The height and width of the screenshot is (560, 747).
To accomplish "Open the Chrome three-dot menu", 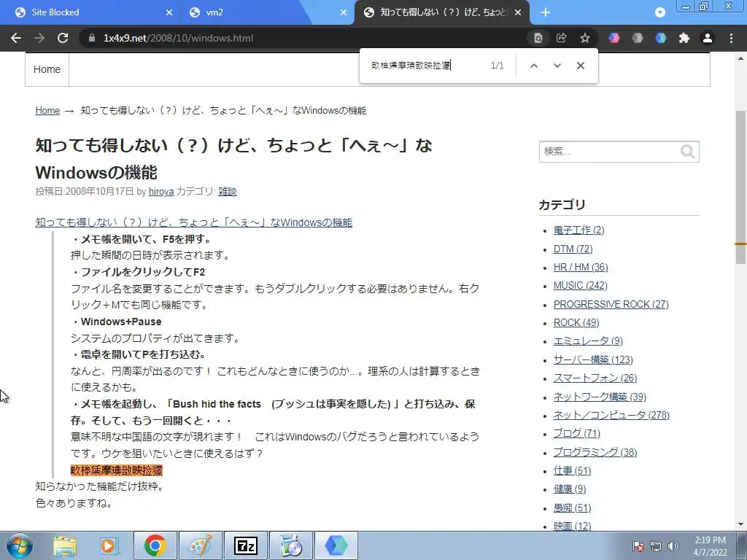I will [731, 38].
